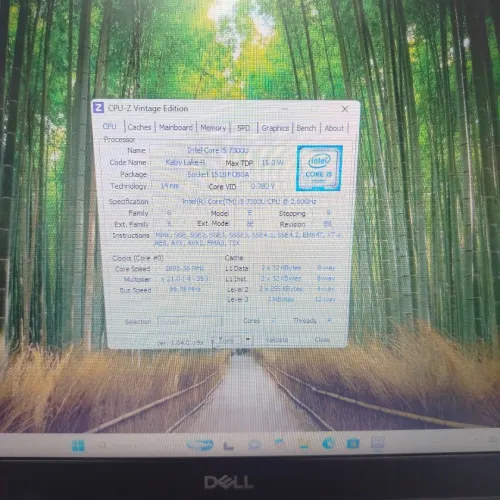Click the Multiplier value 'x 21.0'
The image size is (500, 500).
pos(184,279)
